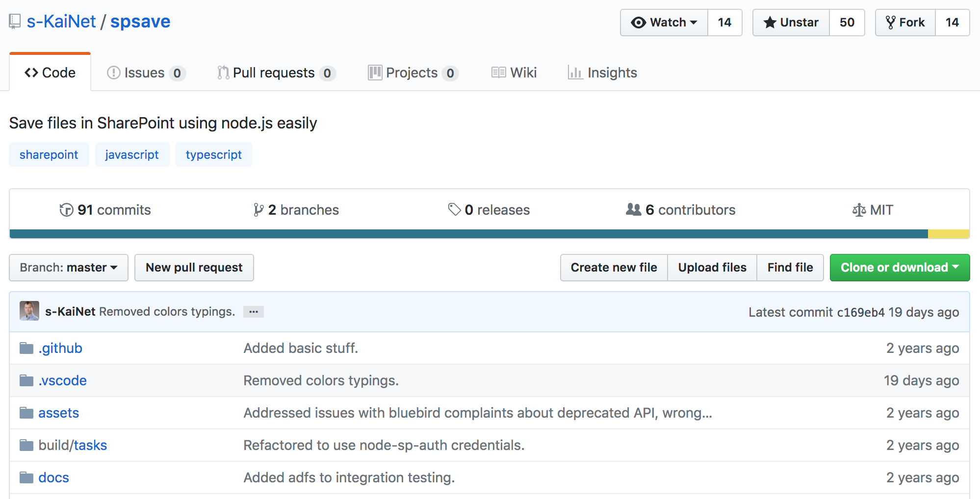Viewport: 980px width, 499px height.
Task: Open the assets folder
Action: coord(58,413)
